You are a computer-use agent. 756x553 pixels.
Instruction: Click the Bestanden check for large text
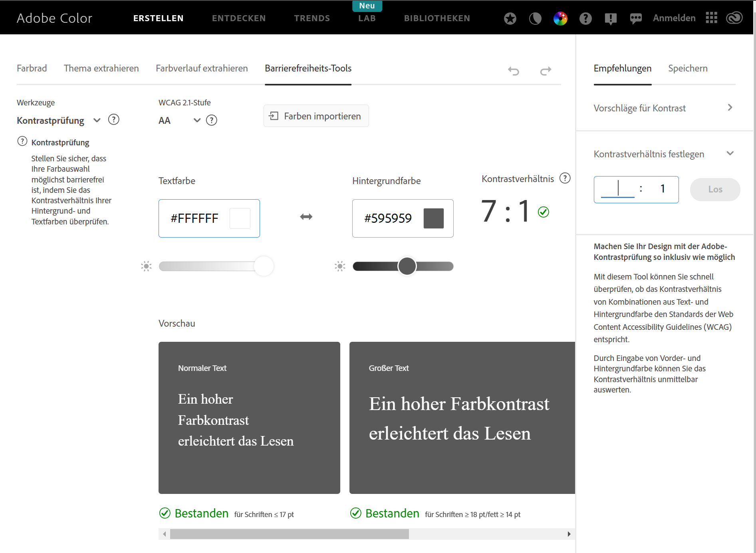tap(356, 513)
